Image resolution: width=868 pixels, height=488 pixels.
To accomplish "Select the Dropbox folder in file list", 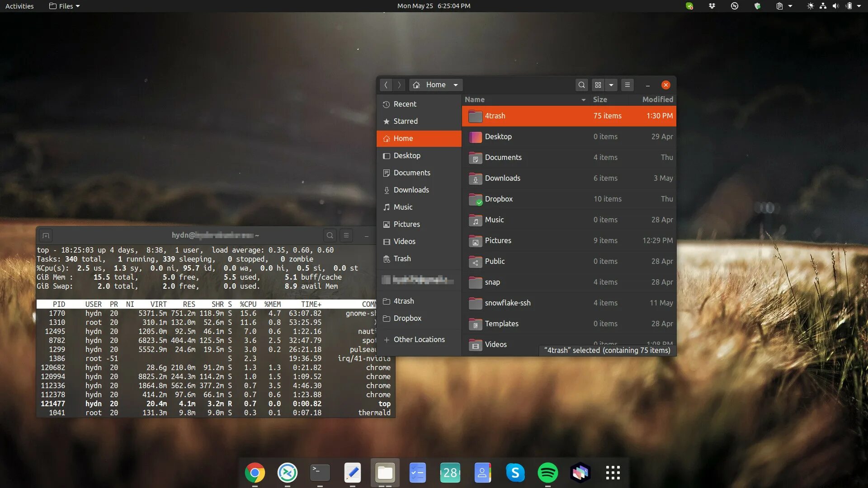I will (498, 199).
